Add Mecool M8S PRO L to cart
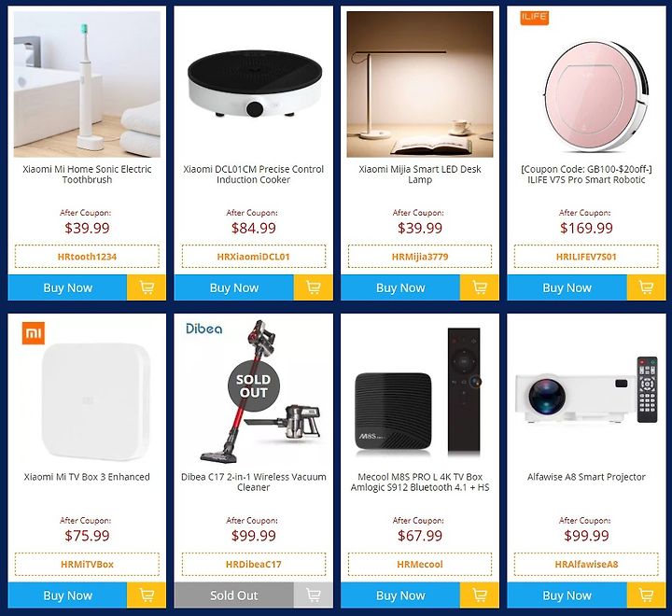 coord(480,595)
